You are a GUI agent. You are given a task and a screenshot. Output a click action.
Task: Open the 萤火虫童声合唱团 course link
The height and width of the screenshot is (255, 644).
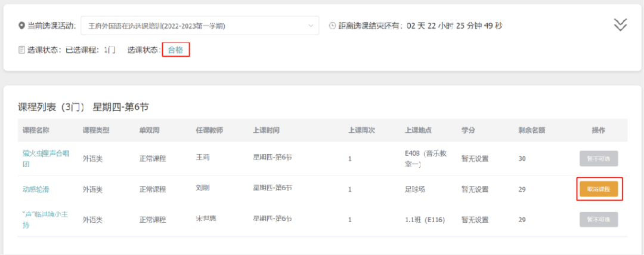46,158
